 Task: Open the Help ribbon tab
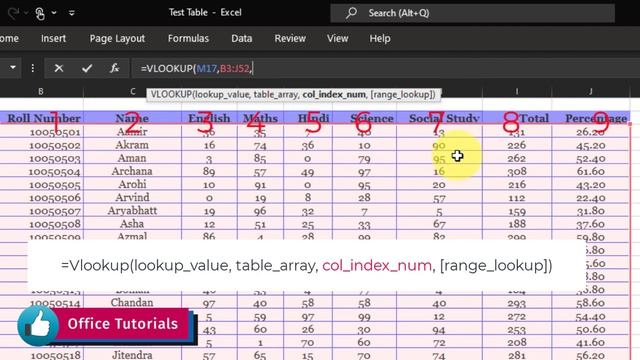(x=380, y=38)
